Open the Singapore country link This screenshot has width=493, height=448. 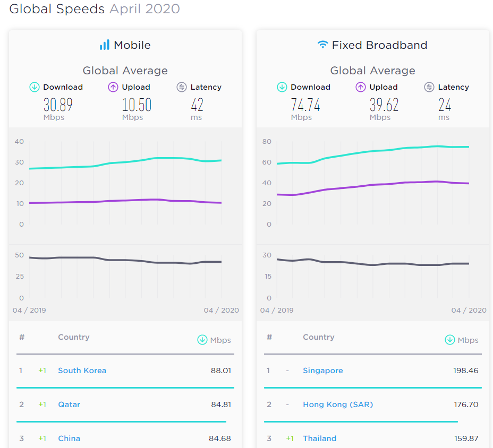click(x=322, y=371)
